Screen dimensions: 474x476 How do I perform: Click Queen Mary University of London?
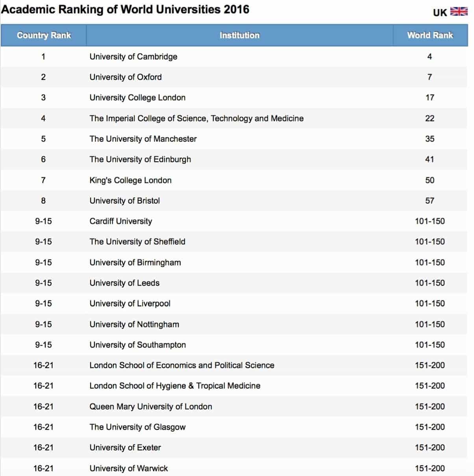click(151, 406)
